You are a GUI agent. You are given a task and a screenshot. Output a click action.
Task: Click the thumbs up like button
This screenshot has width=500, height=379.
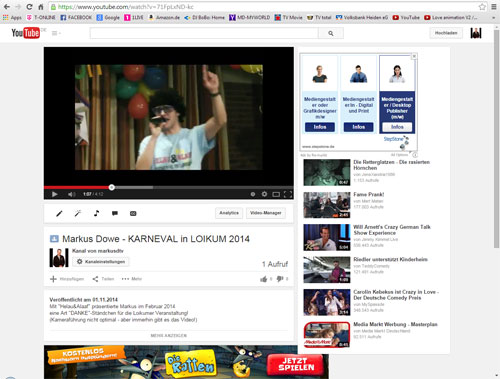pyautogui.click(x=264, y=279)
